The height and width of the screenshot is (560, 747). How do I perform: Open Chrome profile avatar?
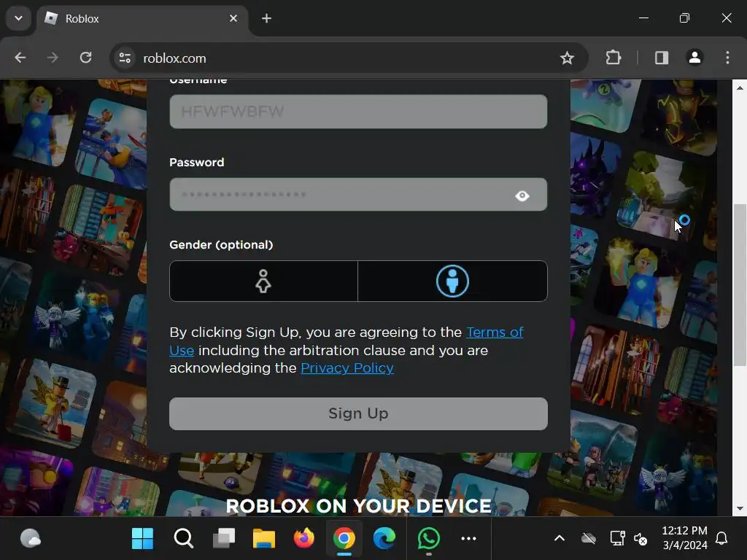point(694,58)
